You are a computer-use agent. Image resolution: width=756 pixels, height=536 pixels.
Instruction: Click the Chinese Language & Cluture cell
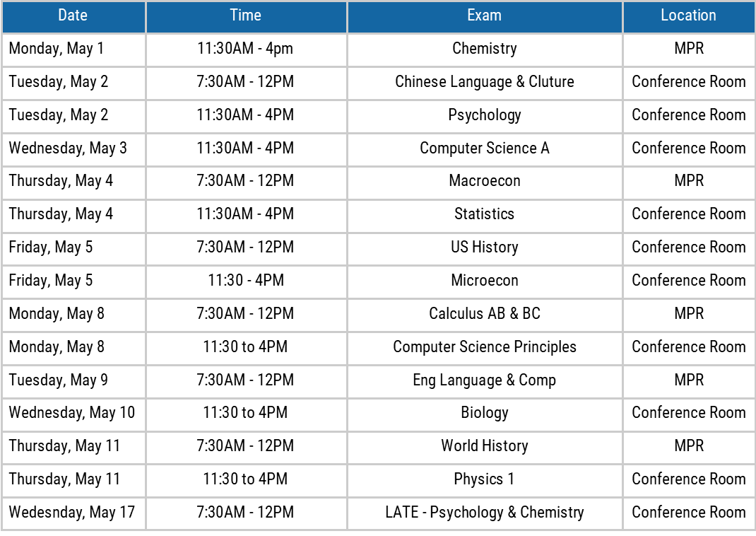(x=484, y=82)
